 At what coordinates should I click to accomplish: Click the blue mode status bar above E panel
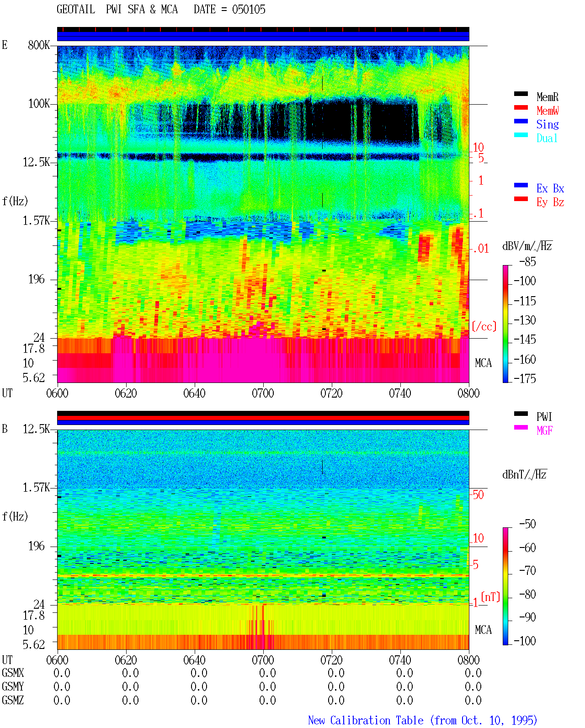tap(263, 36)
